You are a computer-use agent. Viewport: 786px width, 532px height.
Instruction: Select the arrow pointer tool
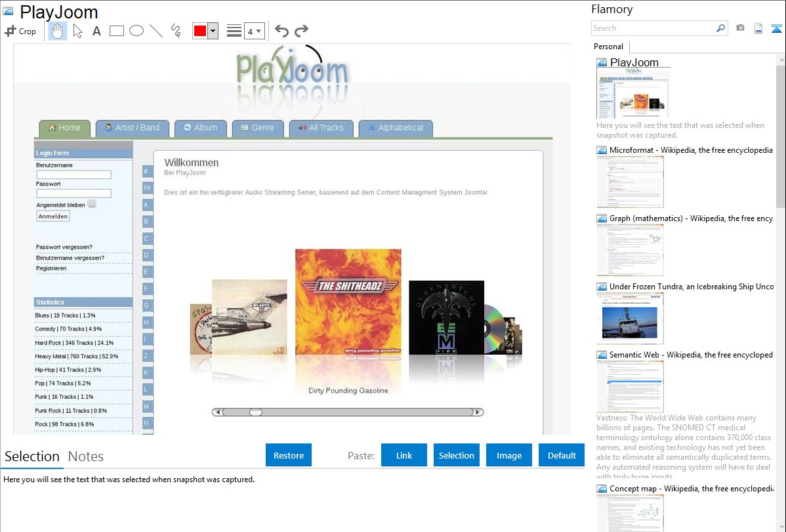(x=77, y=31)
